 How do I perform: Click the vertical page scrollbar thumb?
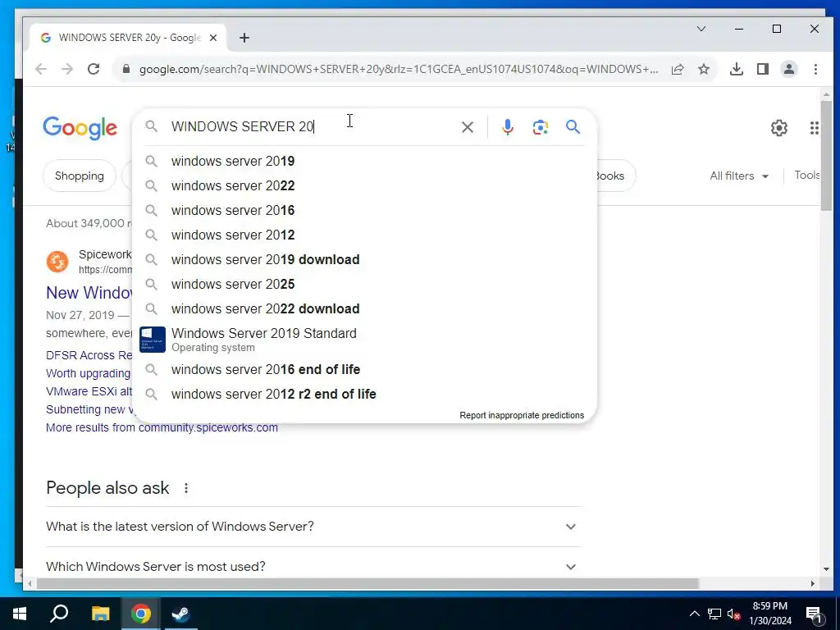point(826,155)
